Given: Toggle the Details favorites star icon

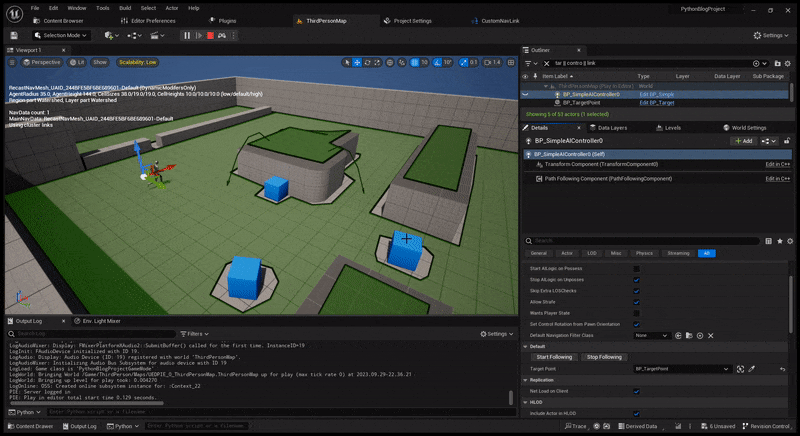Looking at the screenshot, I should pyautogui.click(x=779, y=241).
